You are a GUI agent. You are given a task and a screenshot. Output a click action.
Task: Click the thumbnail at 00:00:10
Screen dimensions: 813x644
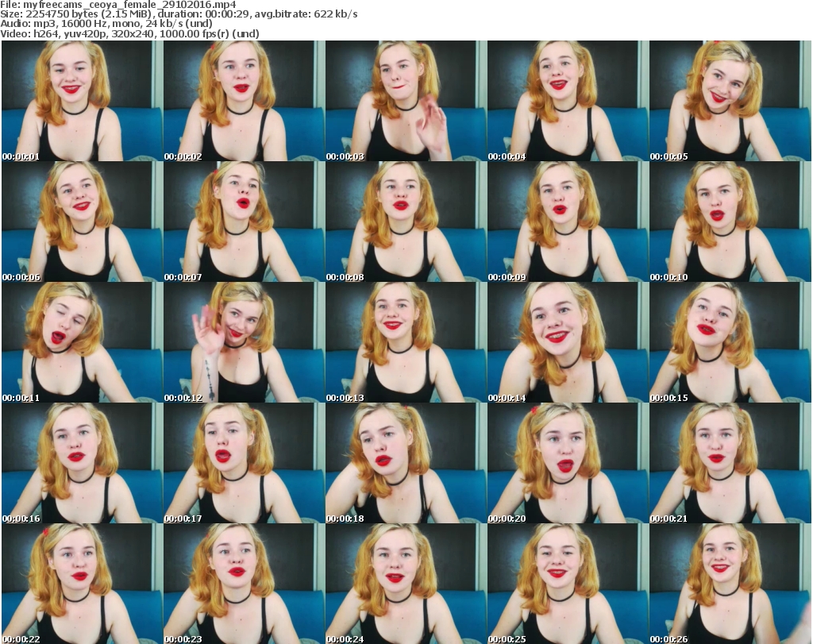click(730, 222)
